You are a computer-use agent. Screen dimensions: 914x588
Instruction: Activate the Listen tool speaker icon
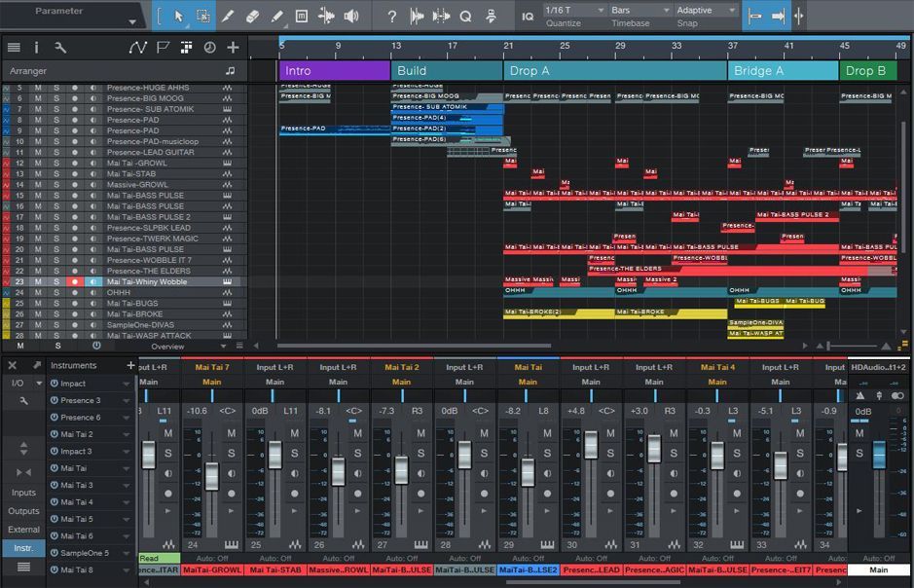(x=349, y=15)
